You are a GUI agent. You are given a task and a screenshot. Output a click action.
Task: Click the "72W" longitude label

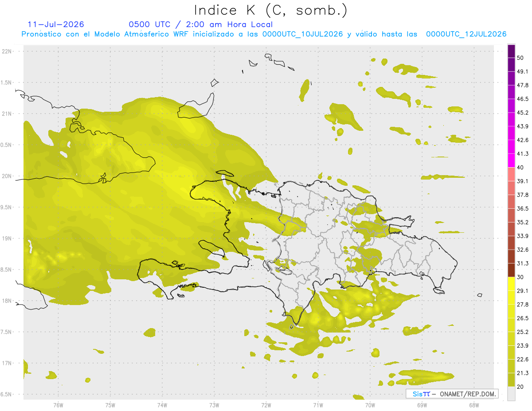pyautogui.click(x=266, y=405)
